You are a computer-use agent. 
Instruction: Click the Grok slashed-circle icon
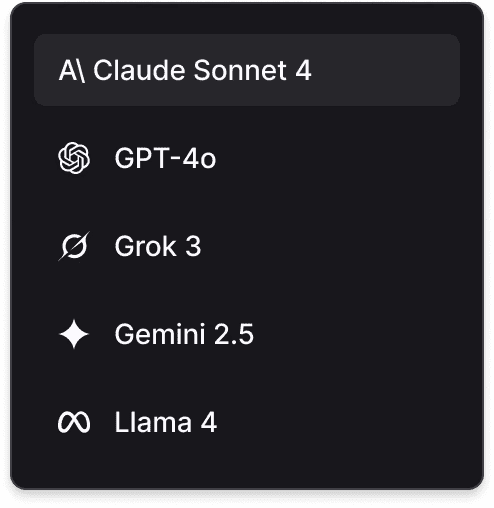pos(74,246)
